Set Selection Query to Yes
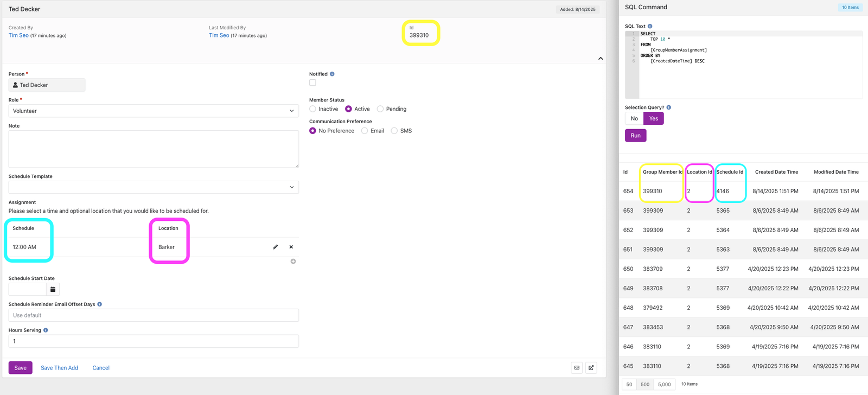Screen dimensions: 868x395 click(654, 118)
